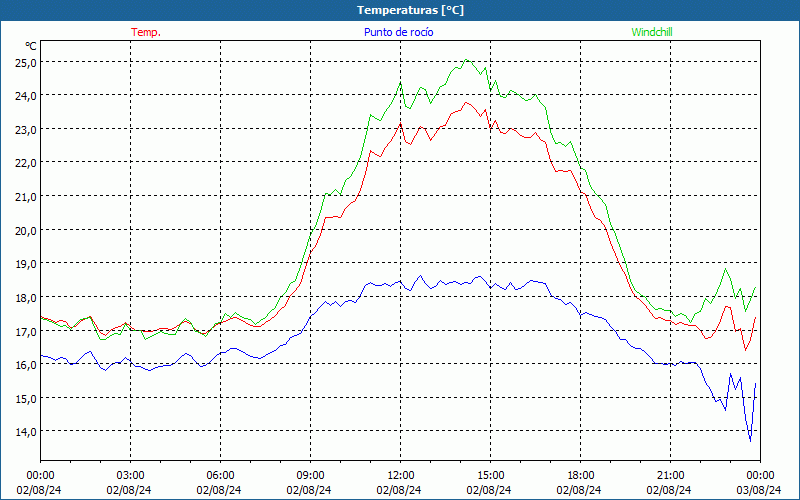This screenshot has width=800, height=500.
Task: Select the blue Punto de rocío legend label
Action: pyautogui.click(x=398, y=32)
